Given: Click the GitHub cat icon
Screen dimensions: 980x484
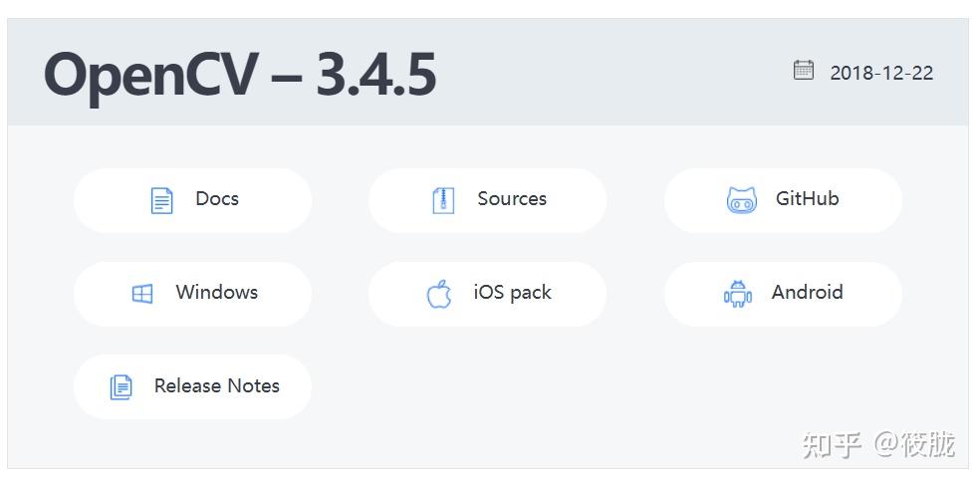Looking at the screenshot, I should pyautogui.click(x=742, y=201).
